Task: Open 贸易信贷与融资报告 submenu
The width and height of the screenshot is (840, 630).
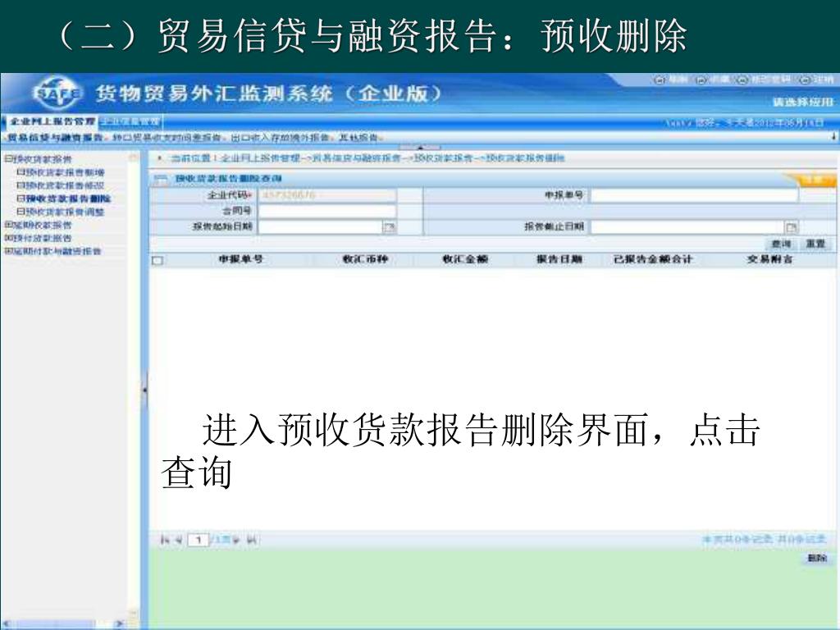Action: coord(55,138)
